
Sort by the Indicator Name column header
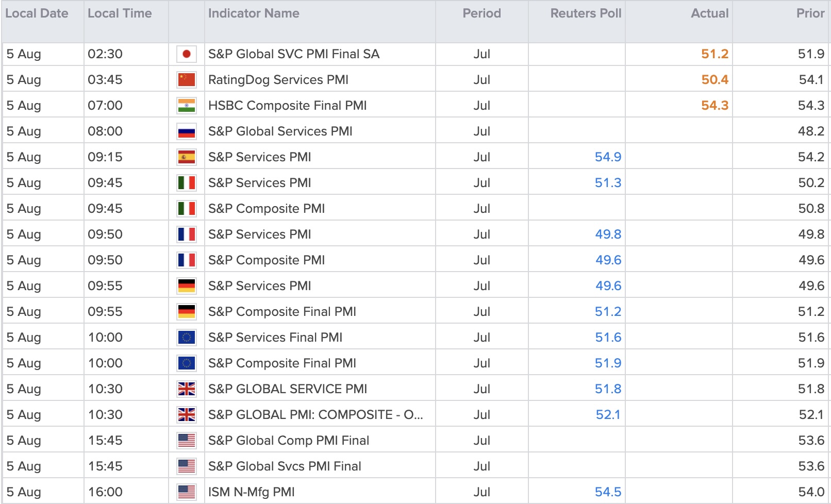[x=254, y=13]
